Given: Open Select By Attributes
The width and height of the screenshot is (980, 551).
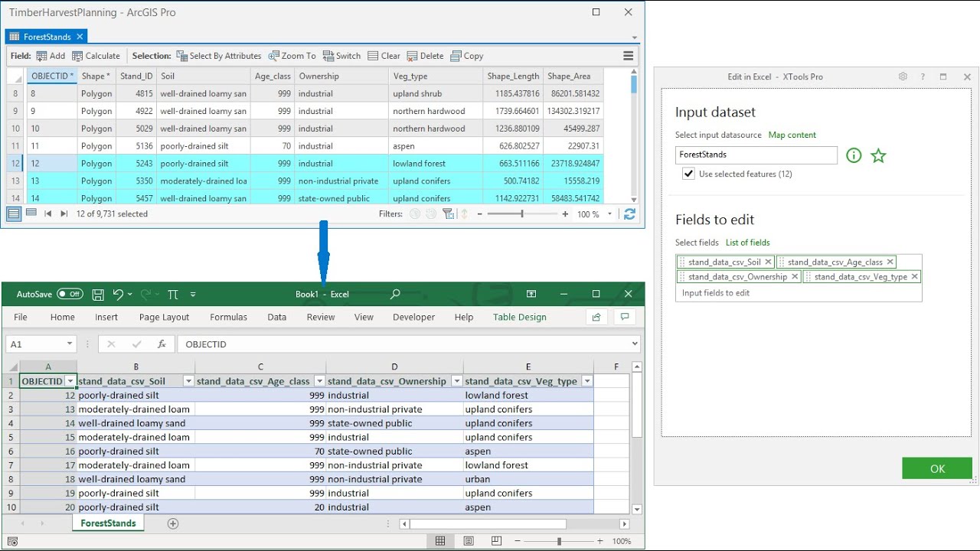Looking at the screenshot, I should tap(218, 56).
